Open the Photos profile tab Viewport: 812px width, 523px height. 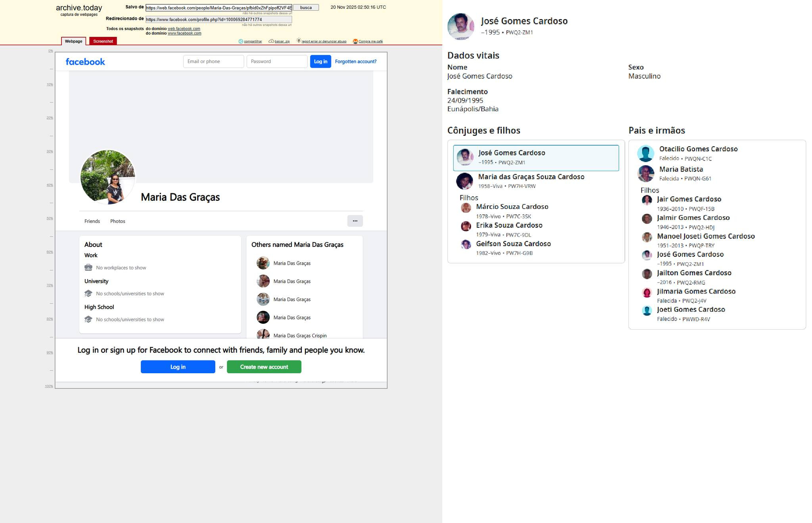tap(117, 221)
